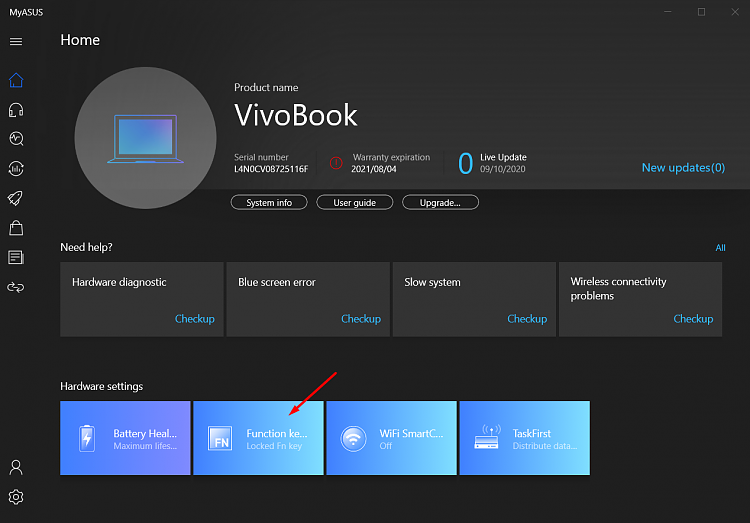The width and height of the screenshot is (750, 523).
Task: Close the MyASUS window
Action: click(x=735, y=12)
